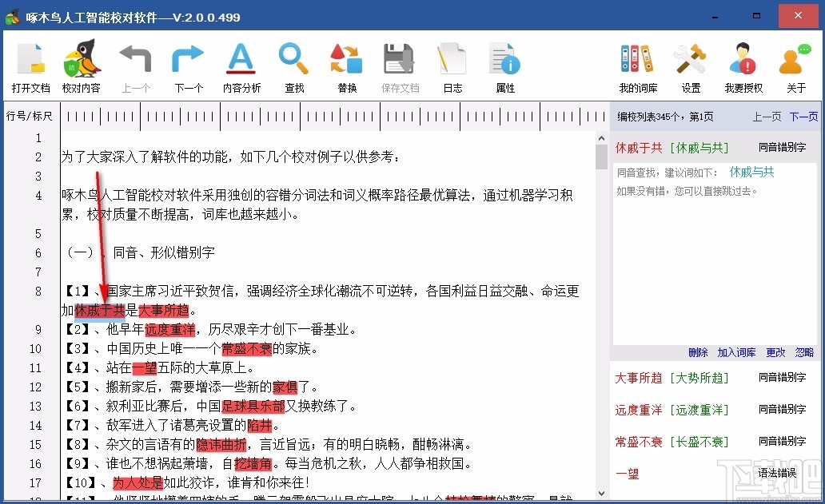Go to 下一页 next results page
This screenshot has height=504, width=825.
coord(803,116)
